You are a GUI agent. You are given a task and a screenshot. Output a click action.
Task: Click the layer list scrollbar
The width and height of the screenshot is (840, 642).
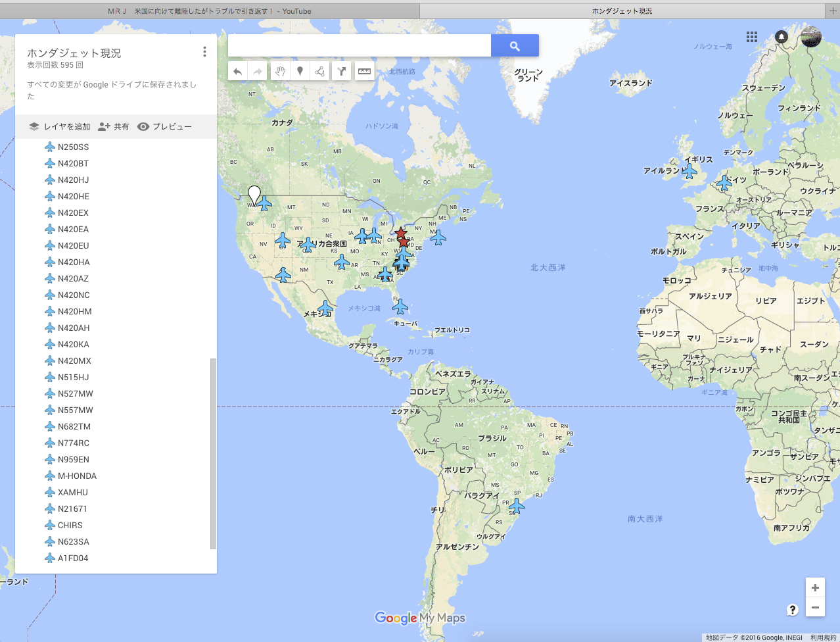pyautogui.click(x=212, y=453)
